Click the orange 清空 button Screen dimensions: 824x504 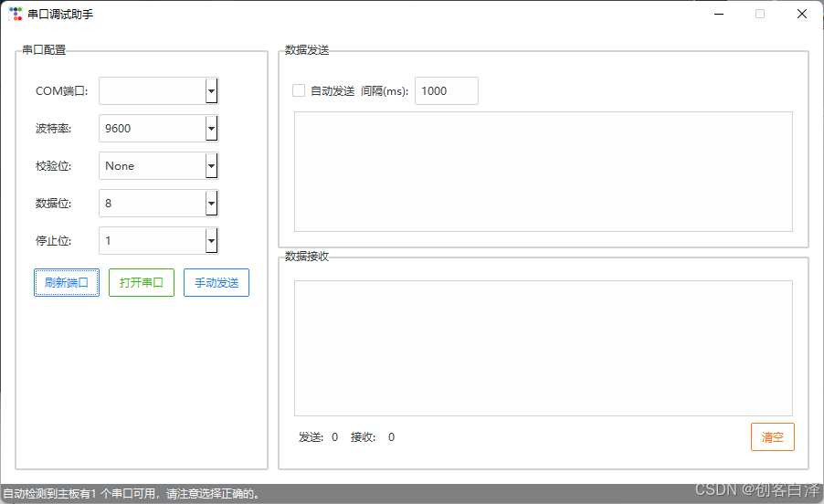773,436
